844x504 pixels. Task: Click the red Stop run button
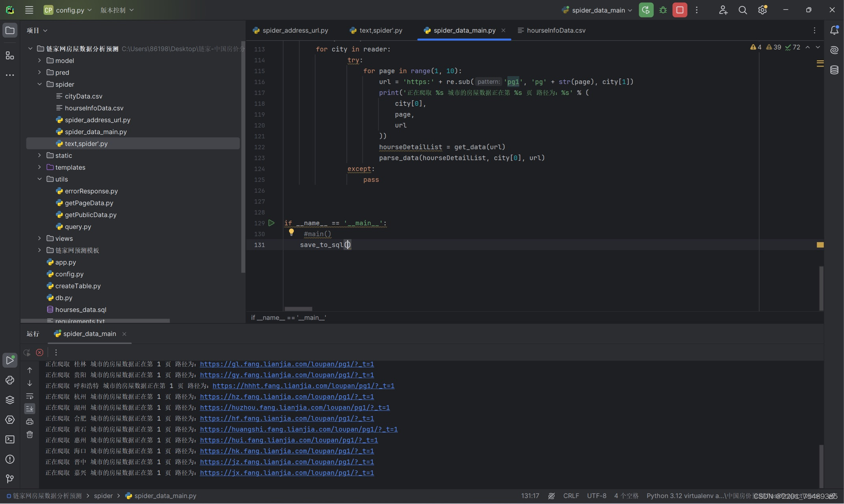680,10
